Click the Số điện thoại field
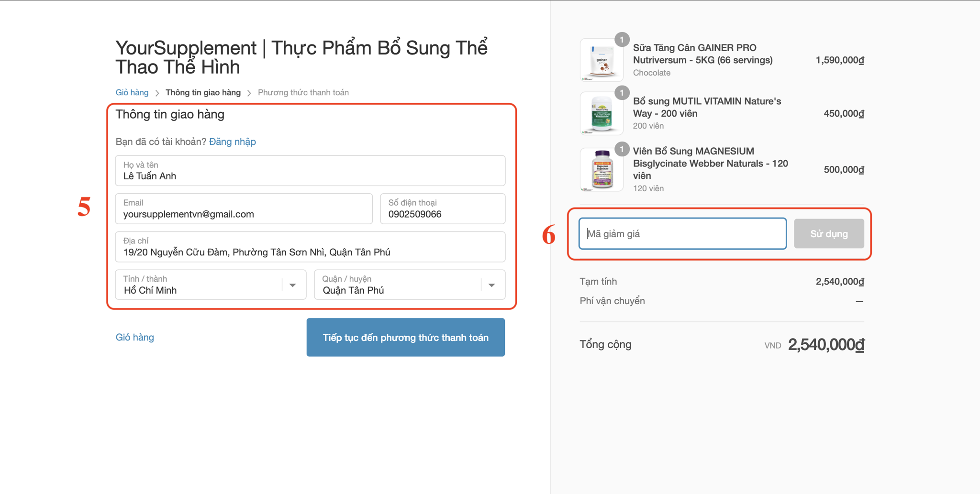The height and width of the screenshot is (494, 980). 442,209
